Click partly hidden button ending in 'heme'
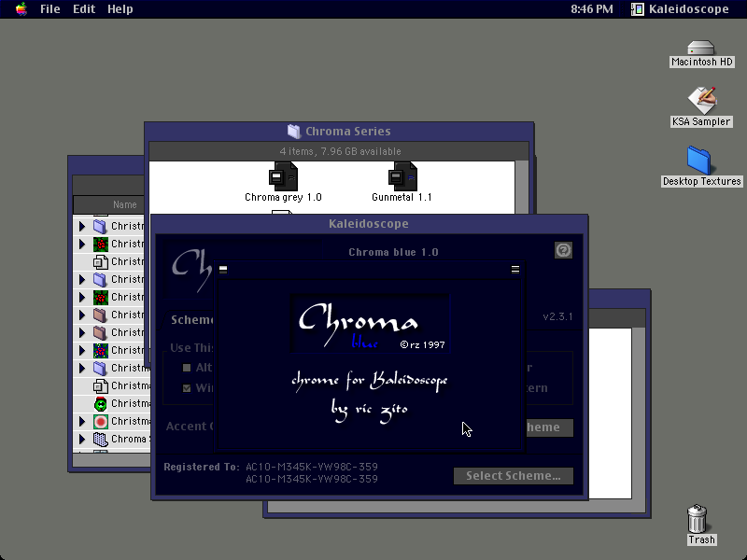Screen dimensions: 747x560 549,427
